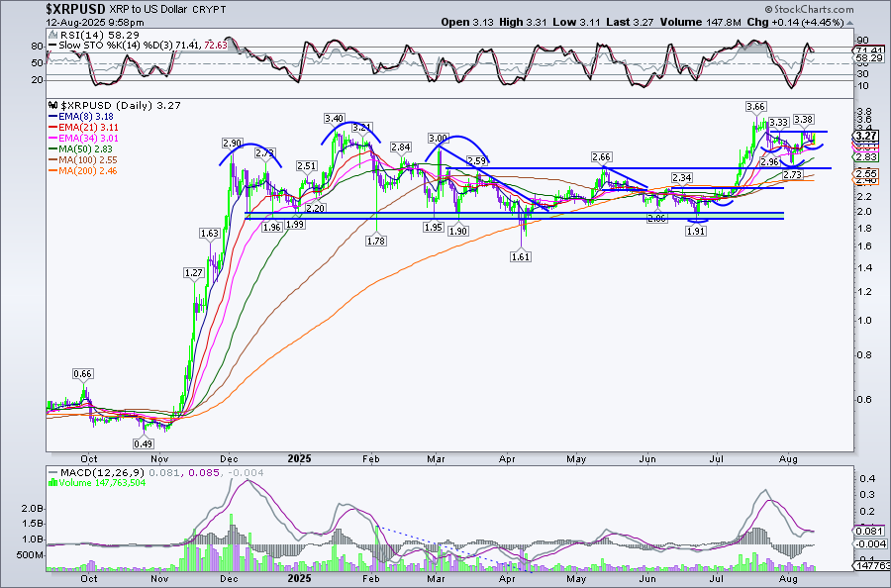Click the 2.90 December peak label
891x588 pixels.
pos(232,143)
